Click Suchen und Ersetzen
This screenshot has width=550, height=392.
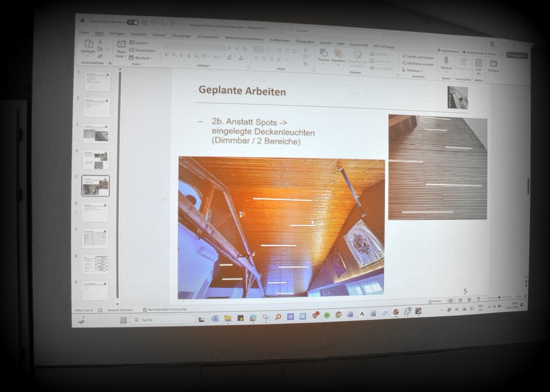point(419,57)
